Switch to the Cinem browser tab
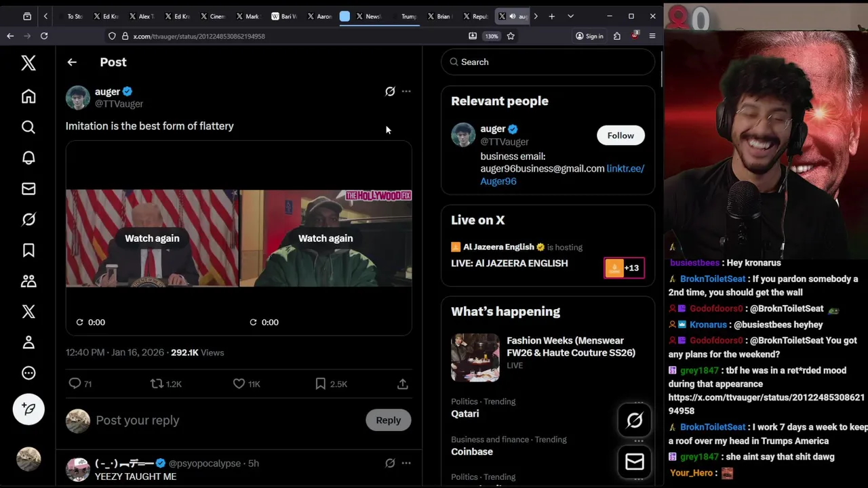The width and height of the screenshot is (868, 488). (212, 16)
